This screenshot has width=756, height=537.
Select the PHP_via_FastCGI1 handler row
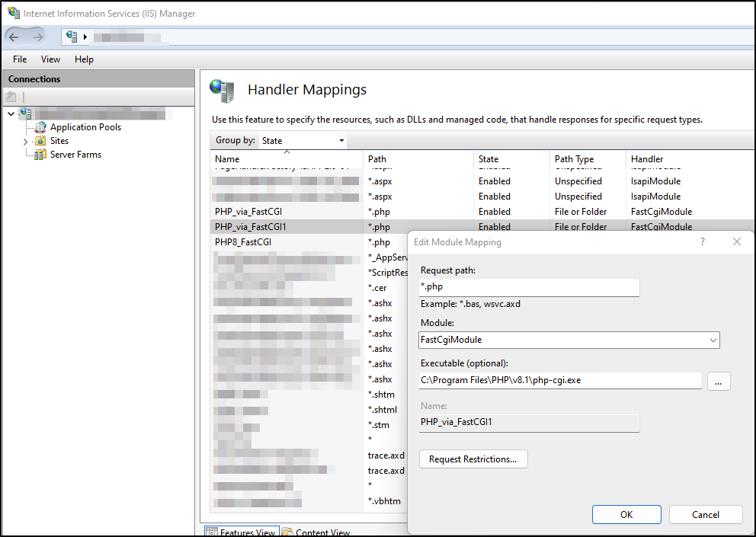tap(482, 226)
